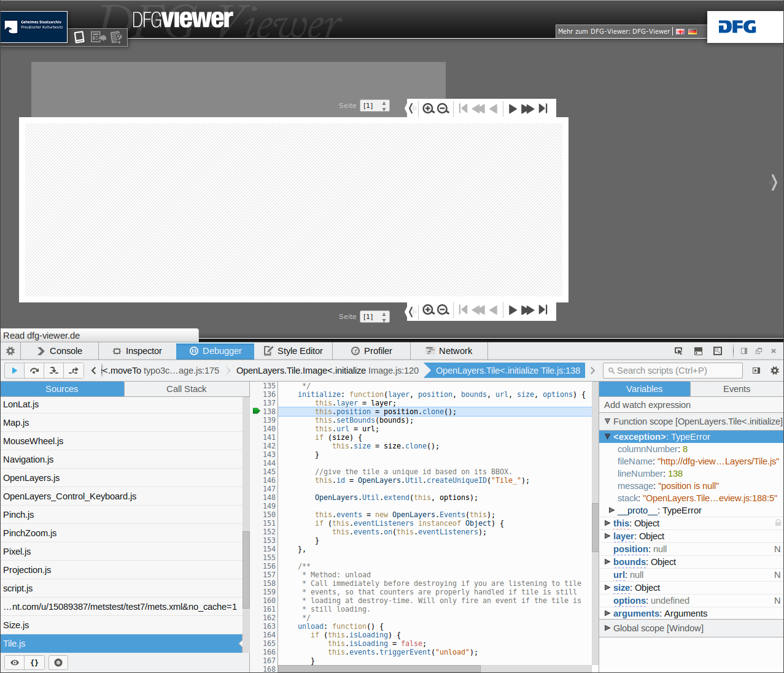Screen dimensions: 784x673
Task: Click the Search scripts input box
Action: 675,371
